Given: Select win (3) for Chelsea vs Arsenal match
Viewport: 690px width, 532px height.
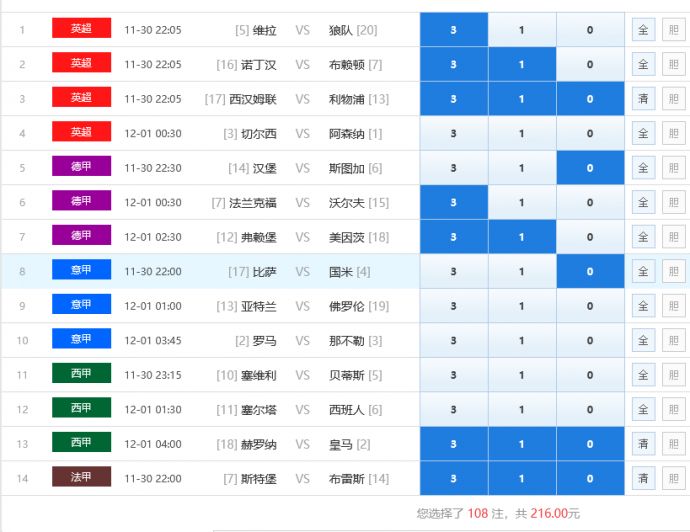Looking at the screenshot, I should coord(453,134).
